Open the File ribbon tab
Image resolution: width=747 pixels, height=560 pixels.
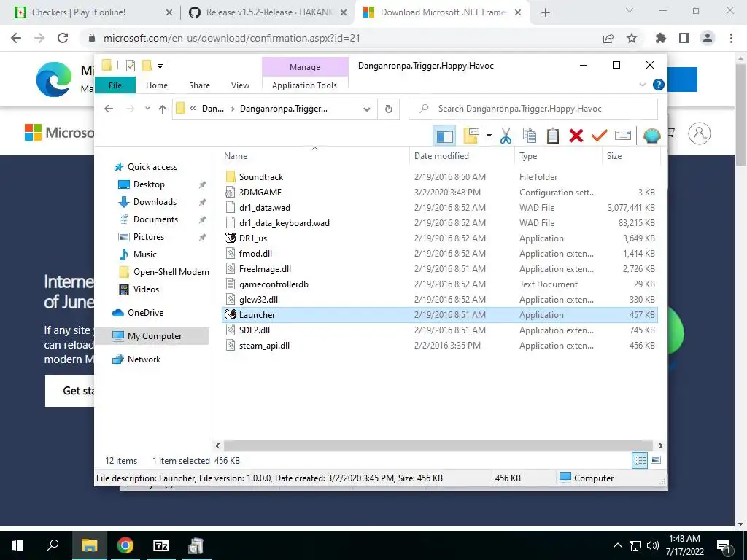(115, 85)
